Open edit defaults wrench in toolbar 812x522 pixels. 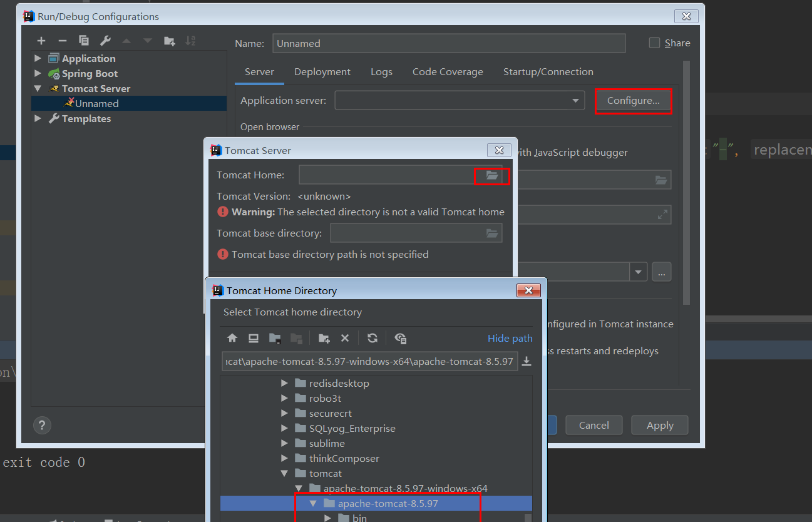(x=105, y=41)
